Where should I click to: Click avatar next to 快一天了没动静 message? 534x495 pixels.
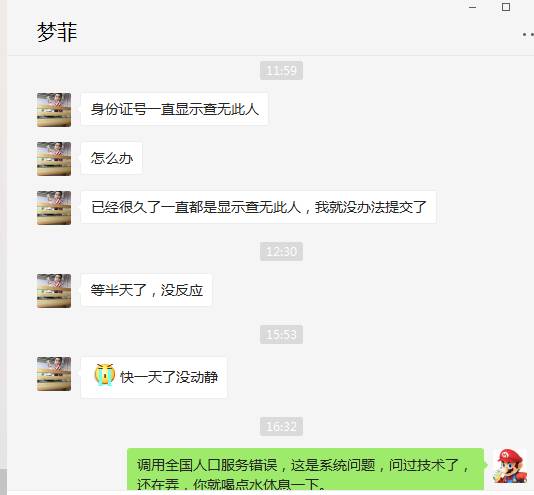[54, 374]
